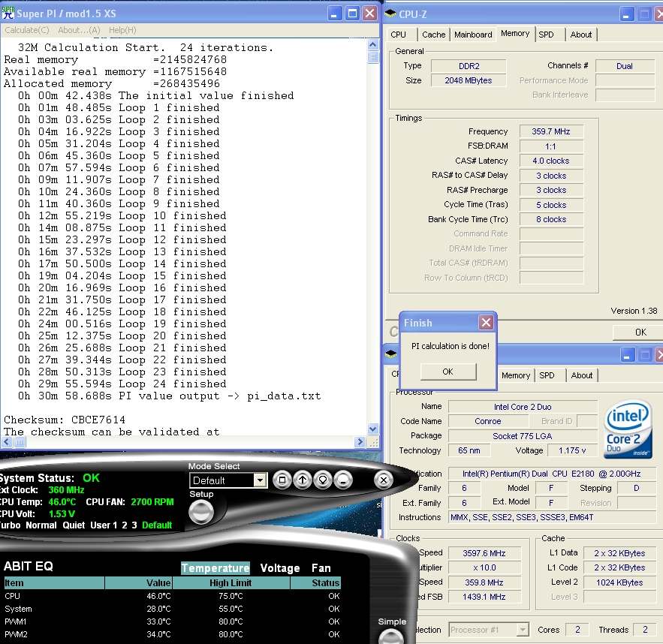Screen dimensions: 663x644
Task: Open the Calculate(C) menu in Super PI
Action: (26, 30)
